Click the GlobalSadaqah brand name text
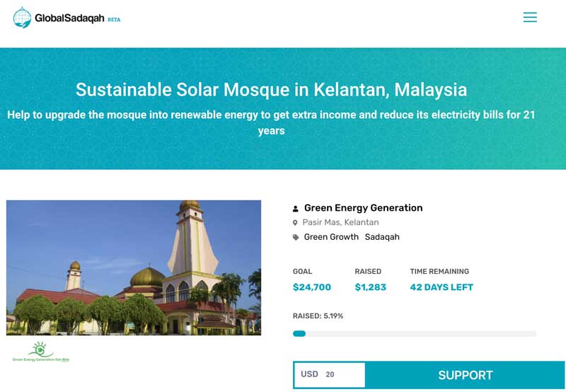Image resolution: width=566 pixels, height=392 pixels. tap(69, 18)
